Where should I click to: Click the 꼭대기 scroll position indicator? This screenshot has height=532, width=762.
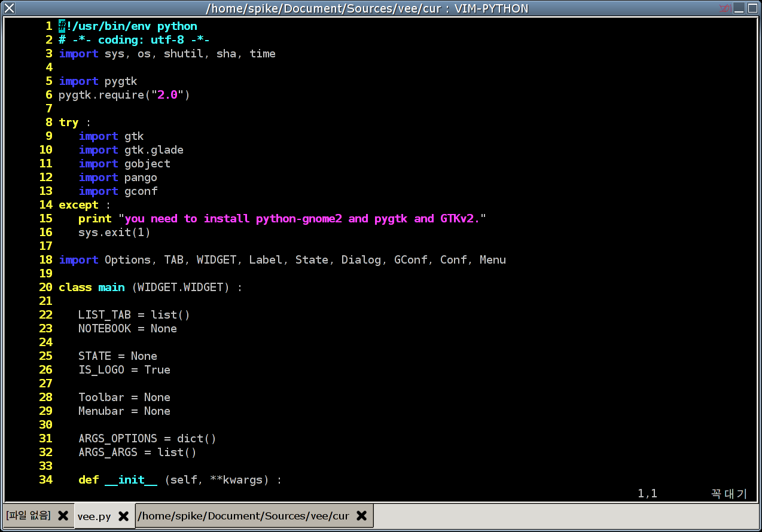pyautogui.click(x=729, y=494)
